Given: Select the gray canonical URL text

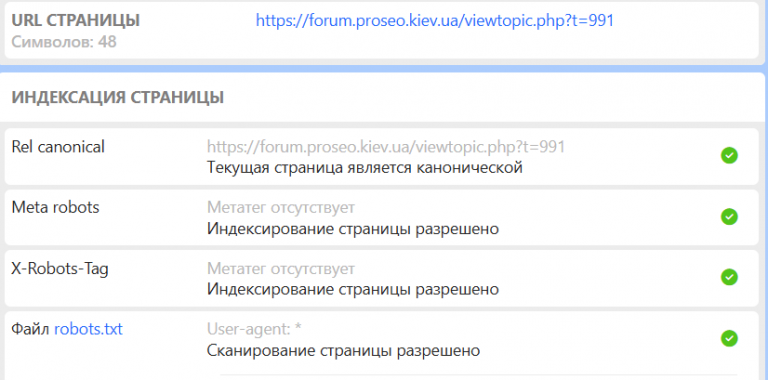Looking at the screenshot, I should [386, 146].
